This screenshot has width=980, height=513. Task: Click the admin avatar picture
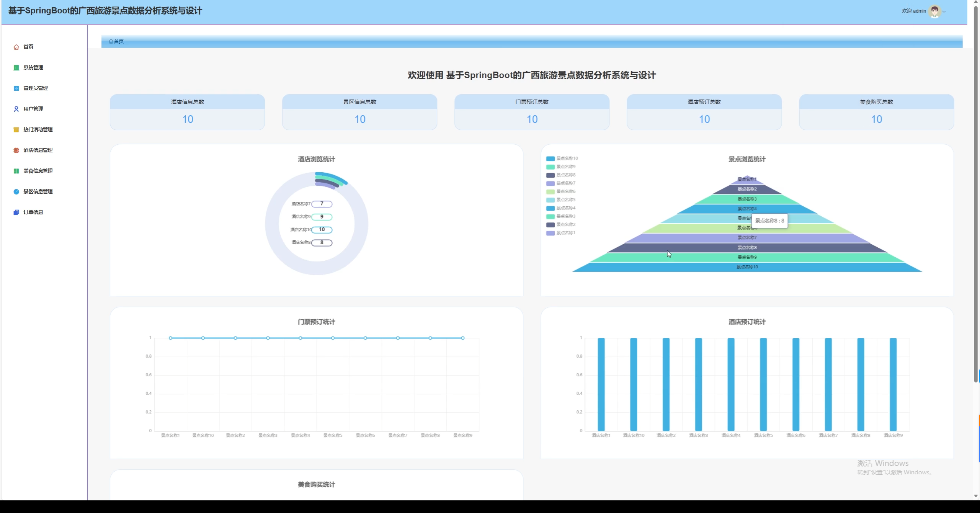[934, 11]
